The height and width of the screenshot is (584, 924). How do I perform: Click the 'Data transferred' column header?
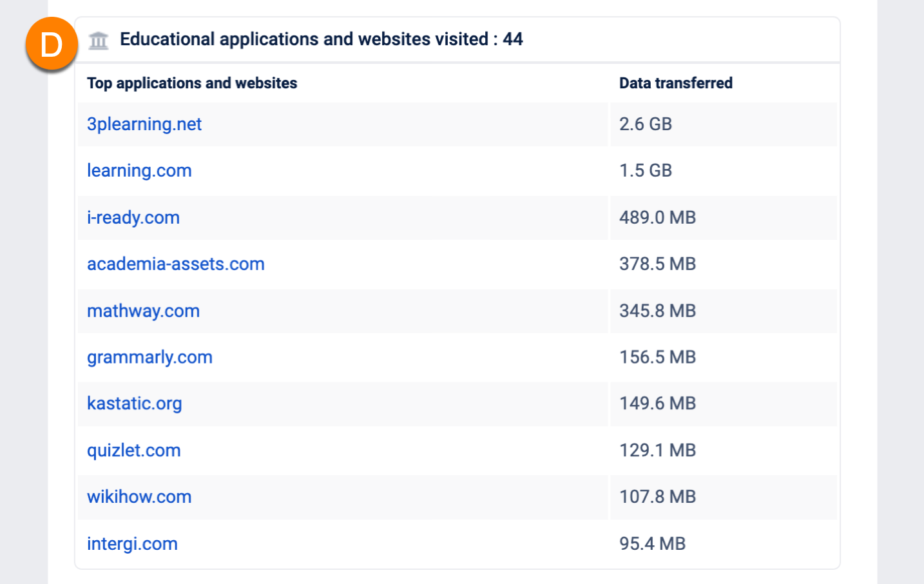[676, 83]
